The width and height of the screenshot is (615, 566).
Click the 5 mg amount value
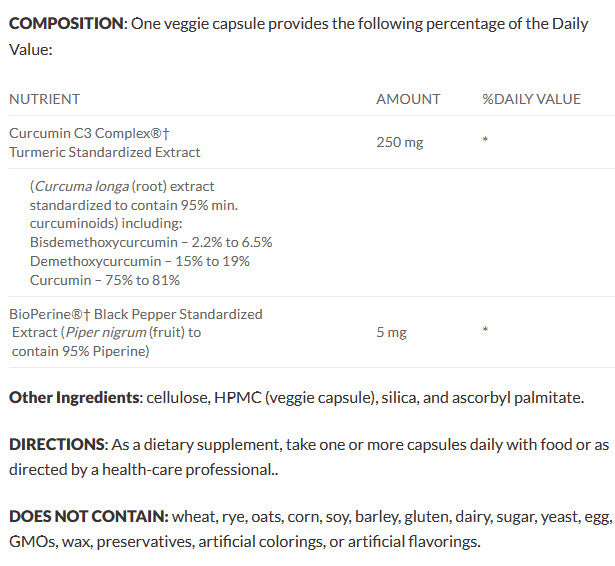coord(391,332)
